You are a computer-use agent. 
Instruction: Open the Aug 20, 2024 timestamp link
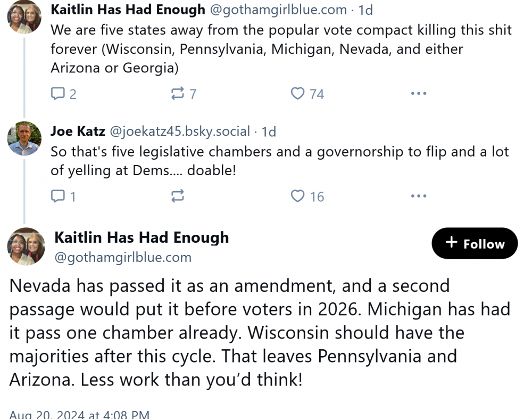(x=79, y=414)
